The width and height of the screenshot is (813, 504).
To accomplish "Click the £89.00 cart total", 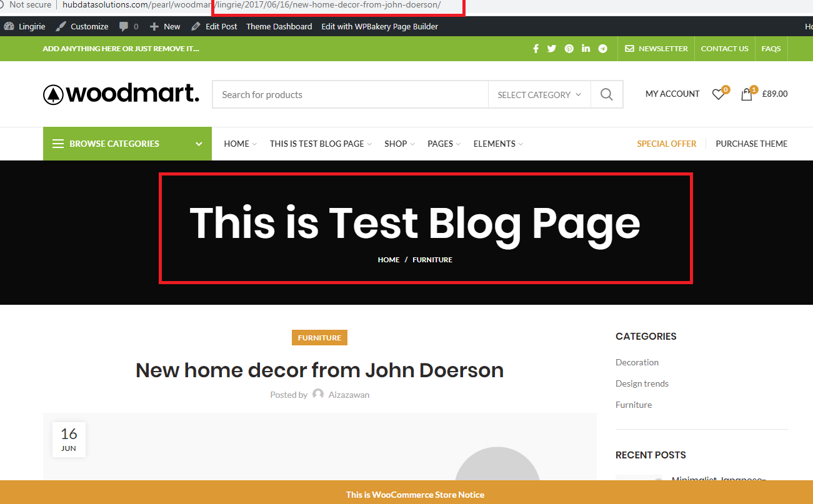I will pos(775,94).
